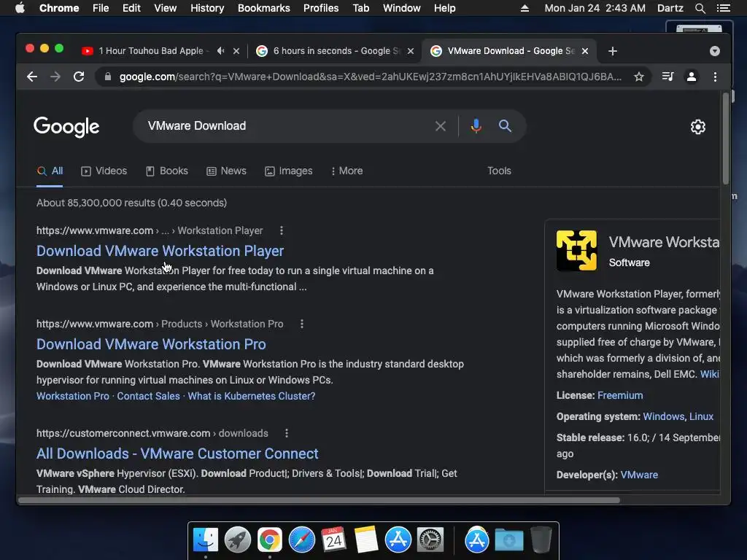Open search Tools options
The image size is (747, 560).
(499, 171)
